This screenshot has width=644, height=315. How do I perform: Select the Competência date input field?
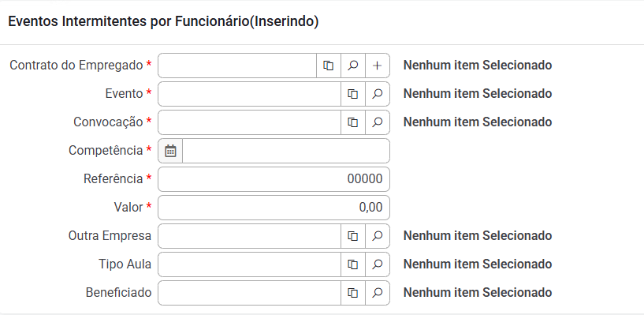[286, 151]
